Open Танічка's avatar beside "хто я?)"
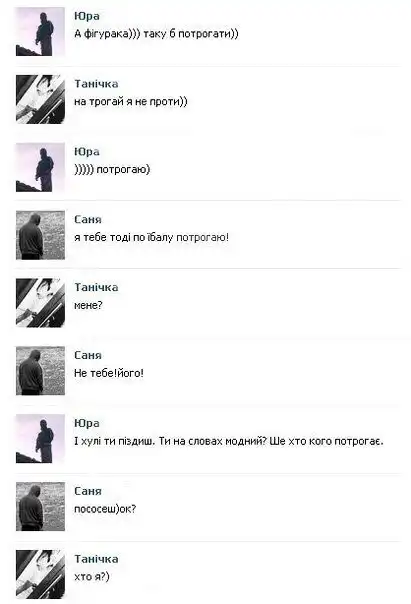Image resolution: width=411 pixels, height=604 pixels. pyautogui.click(x=40, y=574)
